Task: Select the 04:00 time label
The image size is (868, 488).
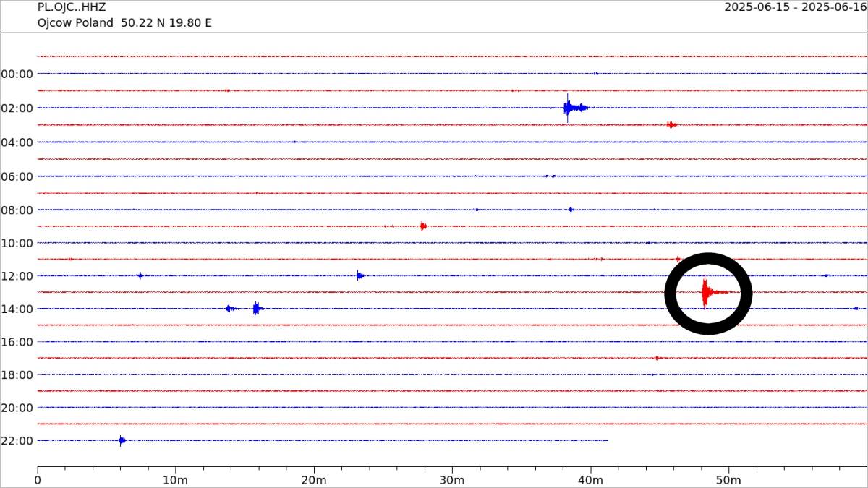Action: [17, 142]
